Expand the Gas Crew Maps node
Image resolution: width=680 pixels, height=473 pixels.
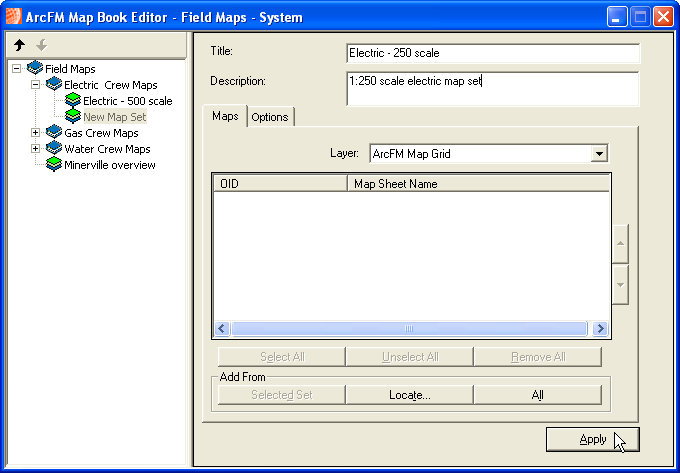[36, 133]
